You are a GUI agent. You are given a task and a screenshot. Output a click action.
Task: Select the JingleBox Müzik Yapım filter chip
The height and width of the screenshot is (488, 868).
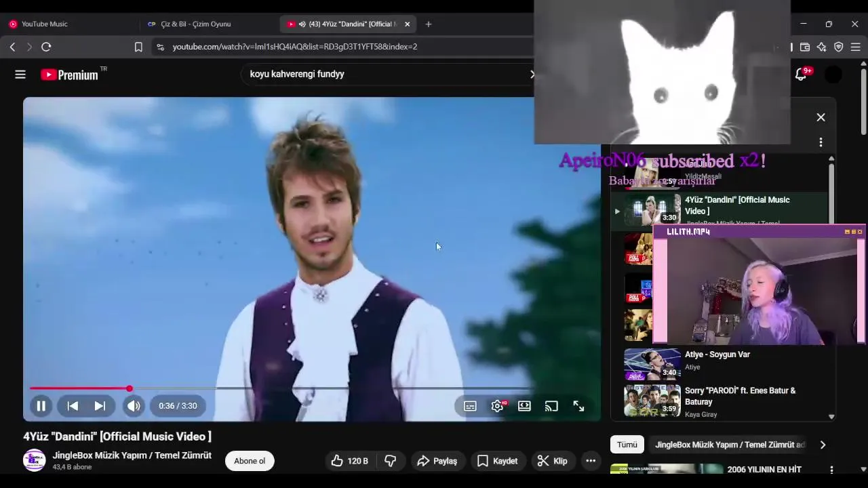tap(730, 445)
